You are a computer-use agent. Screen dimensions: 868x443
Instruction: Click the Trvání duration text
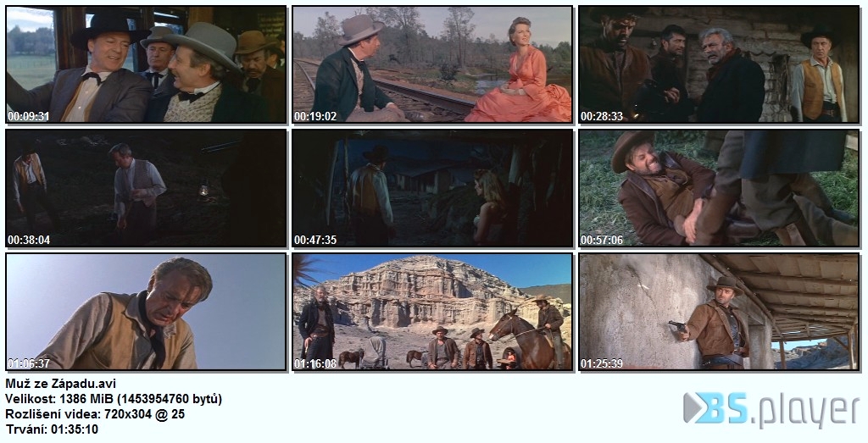(x=52, y=429)
